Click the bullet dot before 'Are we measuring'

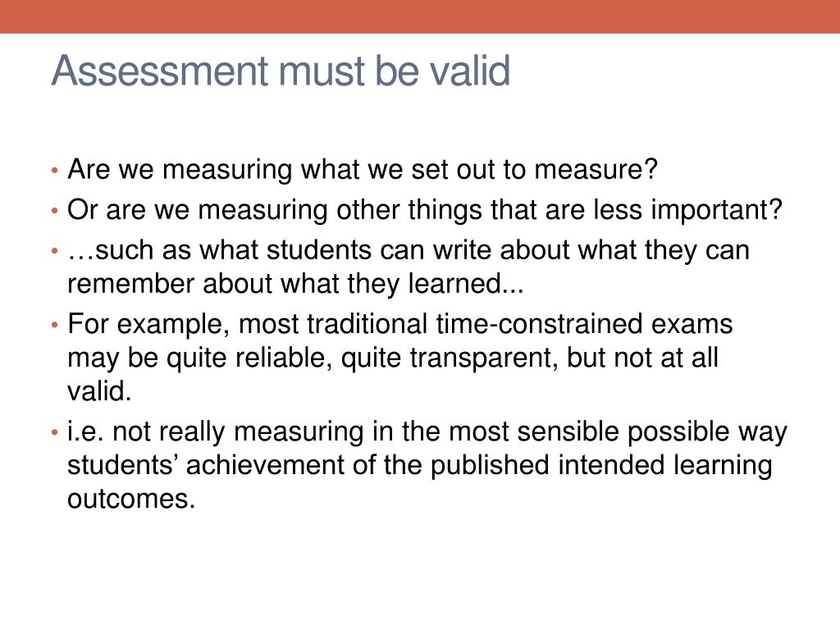coord(54,171)
